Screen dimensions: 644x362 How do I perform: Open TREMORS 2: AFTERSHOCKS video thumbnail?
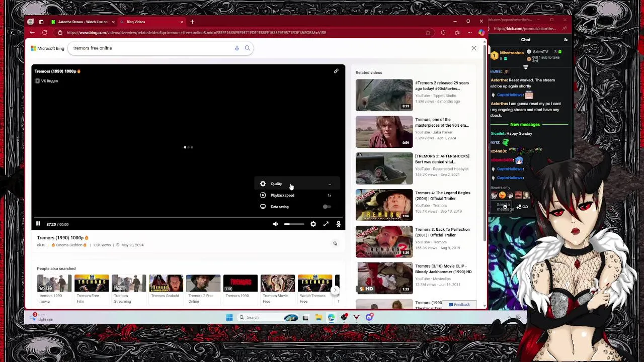(x=384, y=168)
